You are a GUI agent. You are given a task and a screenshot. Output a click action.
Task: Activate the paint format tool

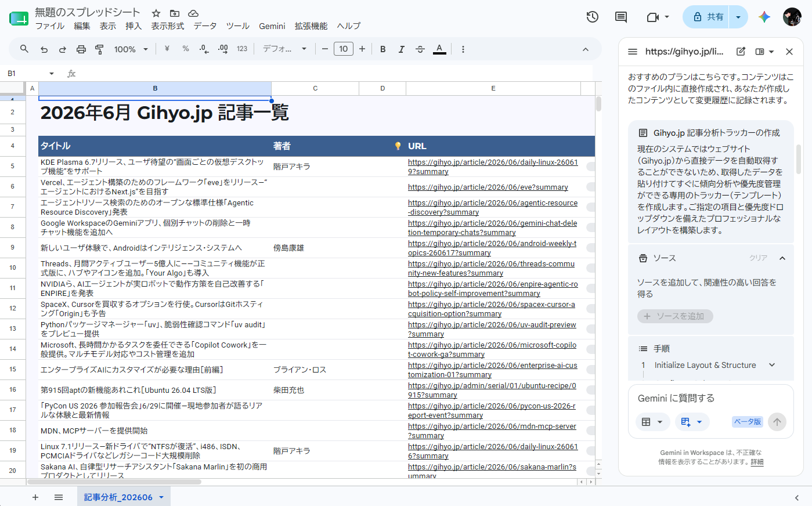coord(99,49)
